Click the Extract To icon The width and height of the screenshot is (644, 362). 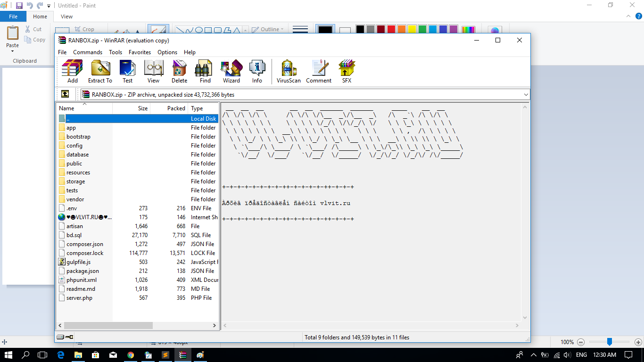(100, 72)
